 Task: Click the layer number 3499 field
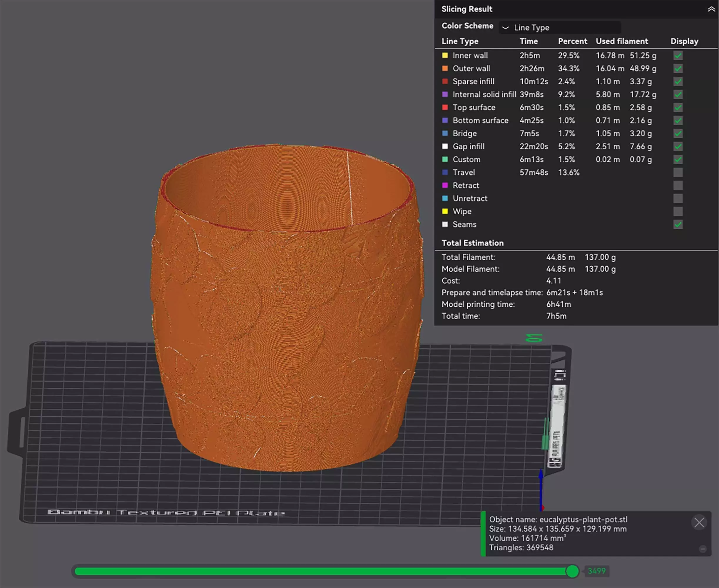click(x=596, y=571)
